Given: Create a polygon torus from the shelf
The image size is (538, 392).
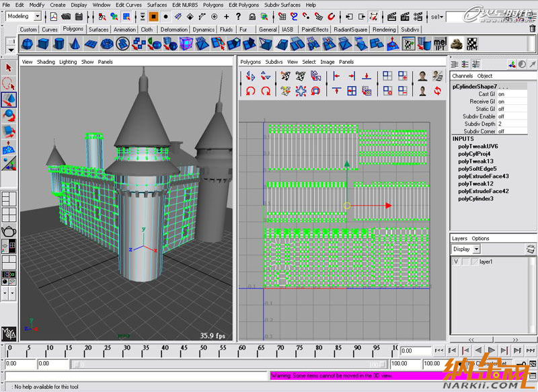Looking at the screenshot, I should (x=107, y=44).
